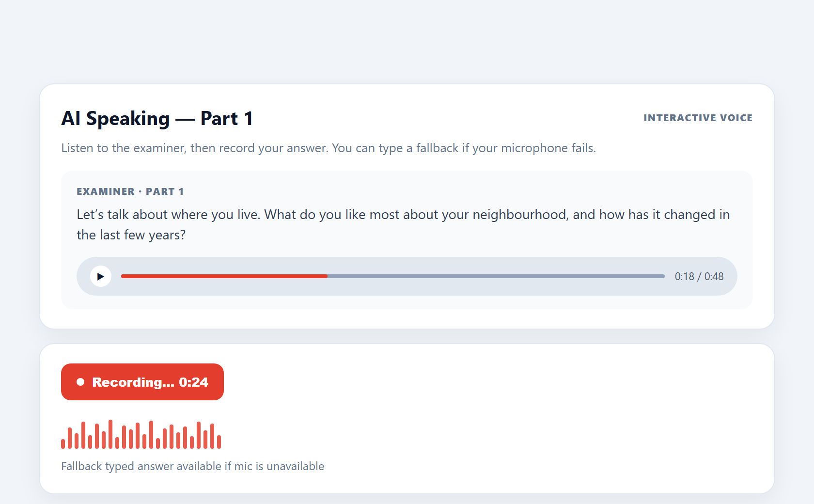This screenshot has height=504, width=814.
Task: Click the 0:18 / 0:48 time readout
Action: pyautogui.click(x=699, y=276)
